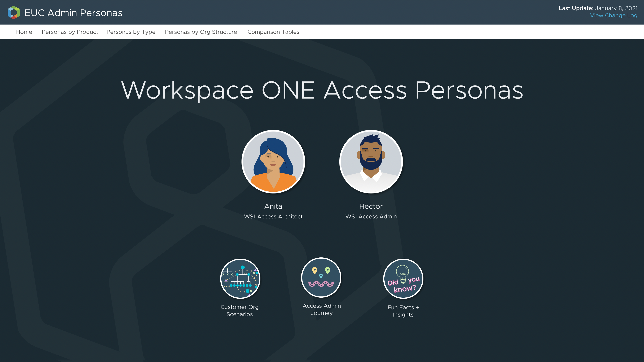
Task: Click the 'Did you know?' lightbulb icon
Action: (403, 279)
